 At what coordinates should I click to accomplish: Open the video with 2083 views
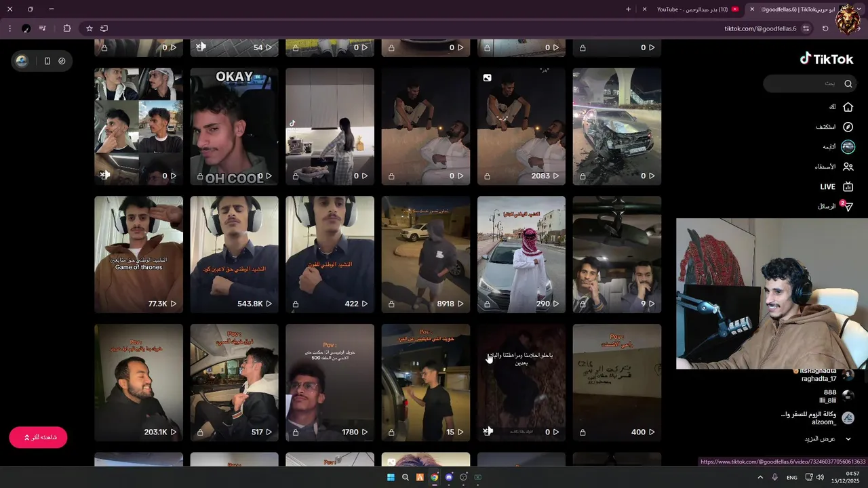521,126
